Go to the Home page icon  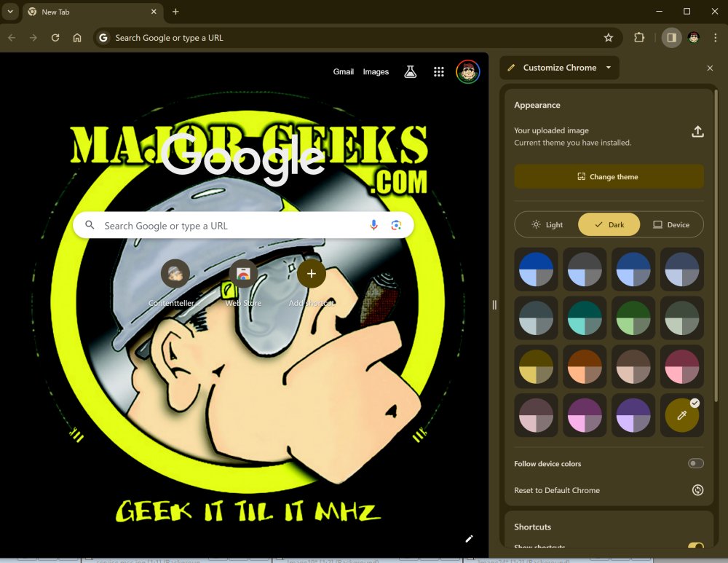click(77, 38)
